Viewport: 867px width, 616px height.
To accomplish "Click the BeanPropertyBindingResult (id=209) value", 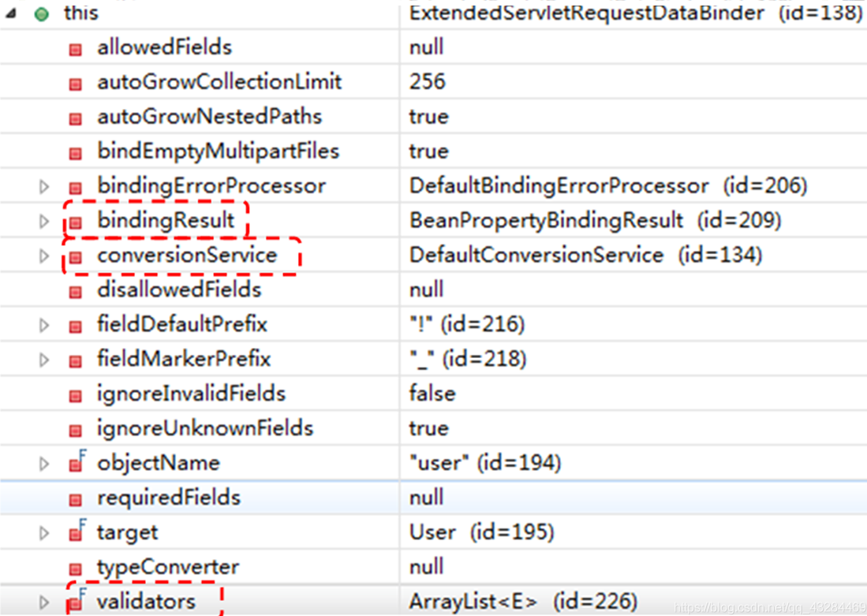I will click(595, 221).
